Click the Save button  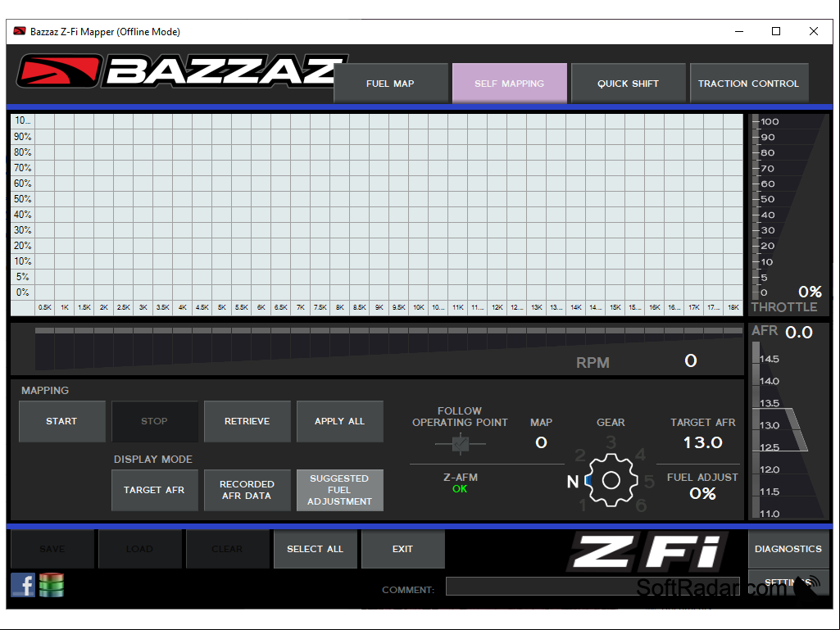pyautogui.click(x=52, y=549)
